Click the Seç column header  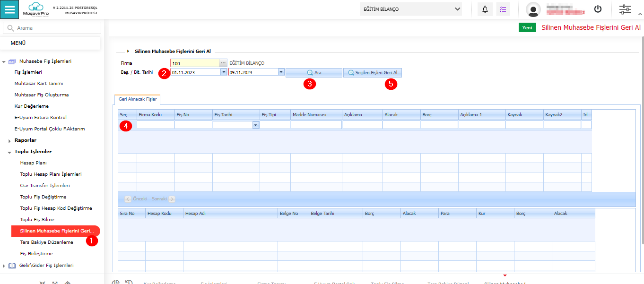[128, 114]
